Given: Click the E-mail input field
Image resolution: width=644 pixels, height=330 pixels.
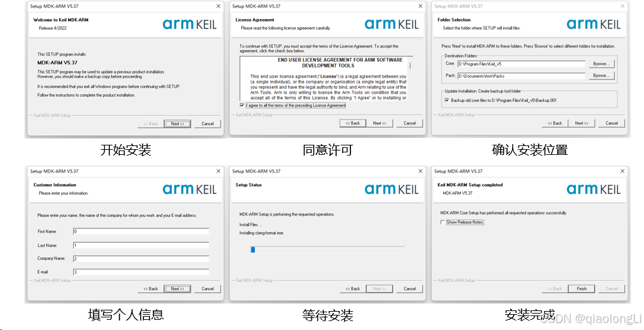Looking at the screenshot, I should pos(141,272).
